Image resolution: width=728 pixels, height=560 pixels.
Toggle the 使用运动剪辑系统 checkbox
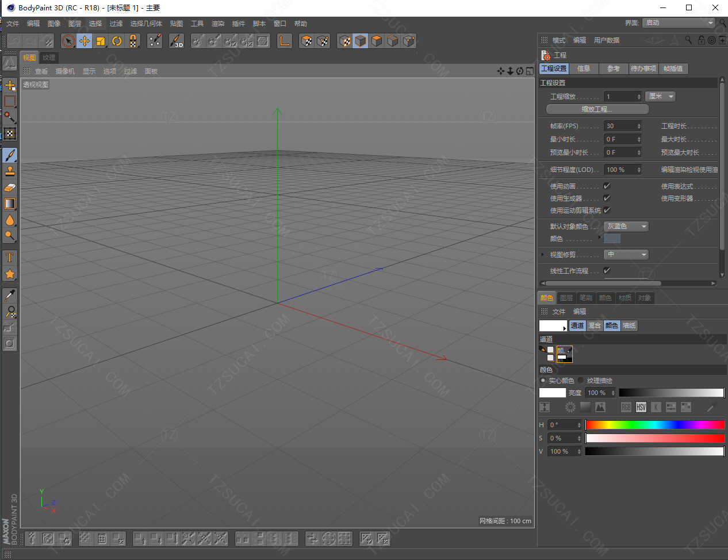tap(607, 210)
